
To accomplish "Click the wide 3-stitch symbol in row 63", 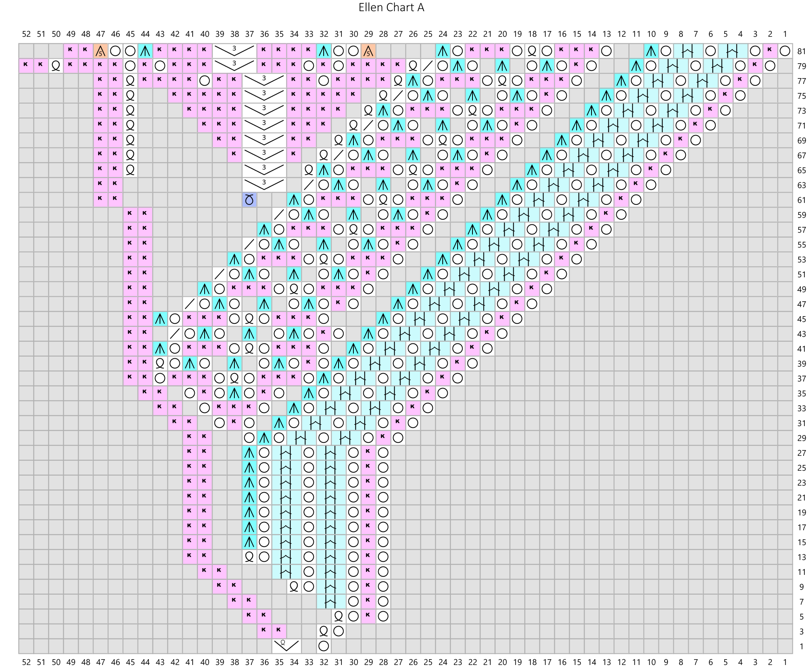I will click(264, 185).
